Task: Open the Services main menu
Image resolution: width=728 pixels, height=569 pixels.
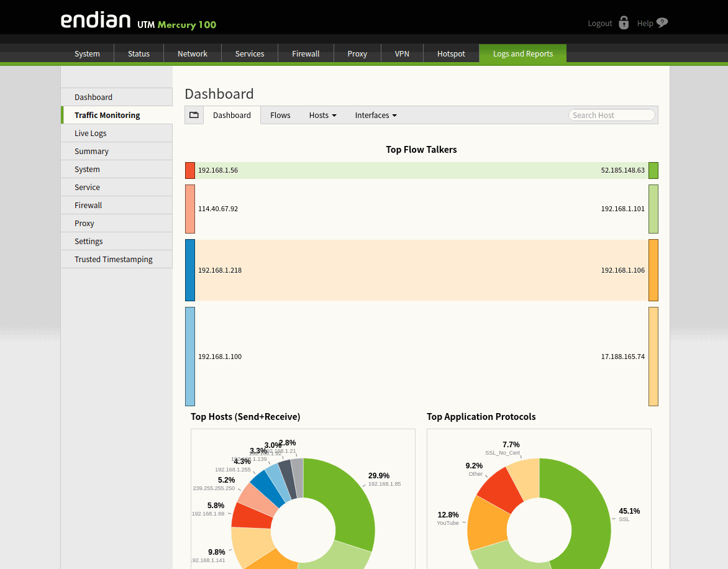Action: tap(250, 53)
